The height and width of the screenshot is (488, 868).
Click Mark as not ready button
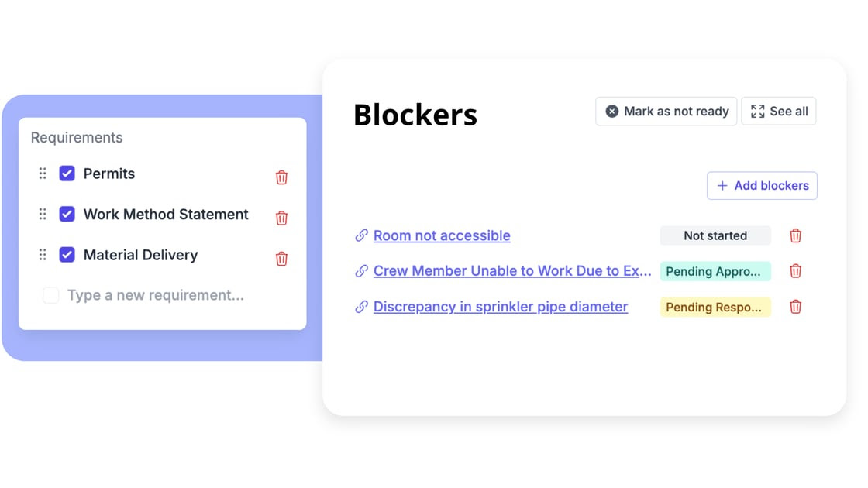[666, 112]
